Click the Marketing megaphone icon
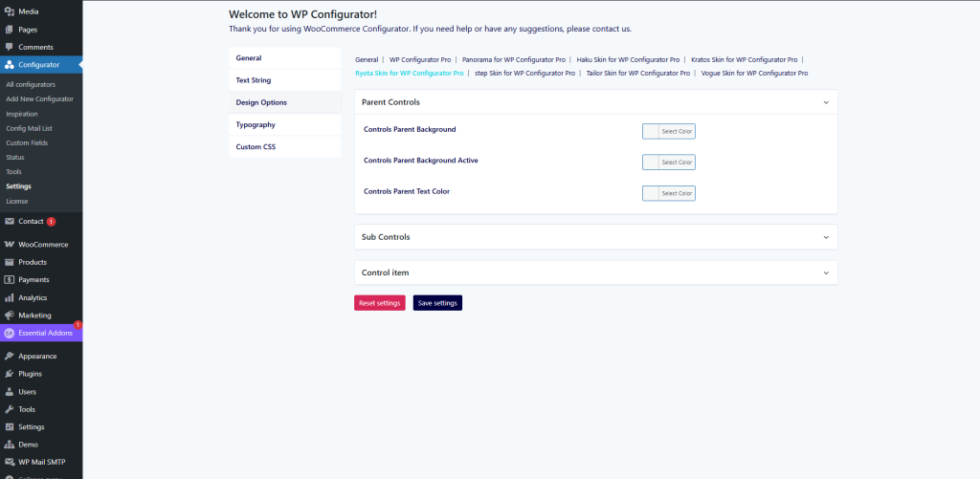Image resolution: width=980 pixels, height=479 pixels. click(10, 316)
